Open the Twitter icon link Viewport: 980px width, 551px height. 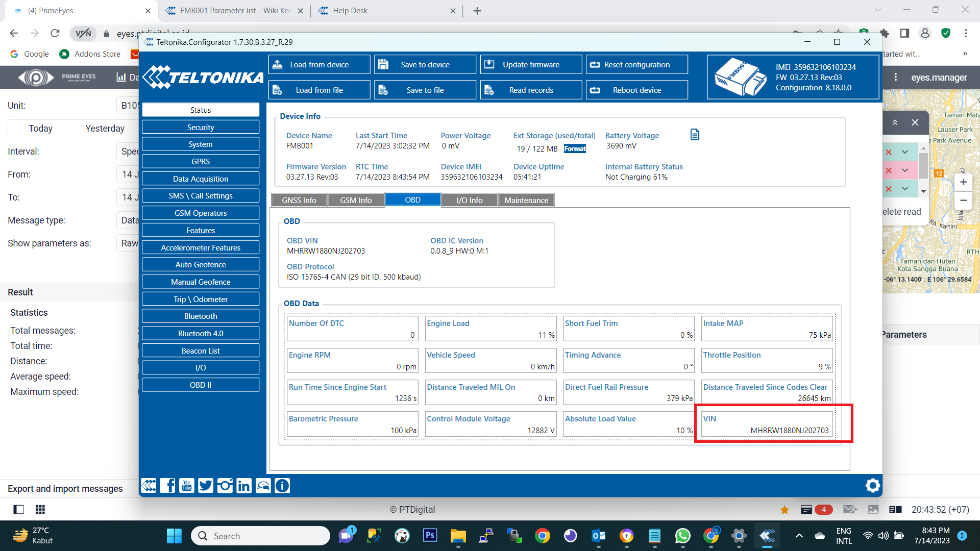206,486
